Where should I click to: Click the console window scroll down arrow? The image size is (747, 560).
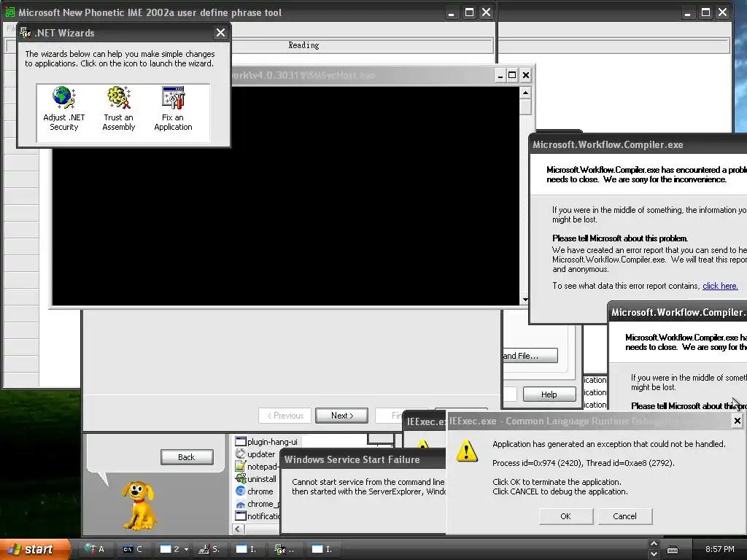coord(525,300)
